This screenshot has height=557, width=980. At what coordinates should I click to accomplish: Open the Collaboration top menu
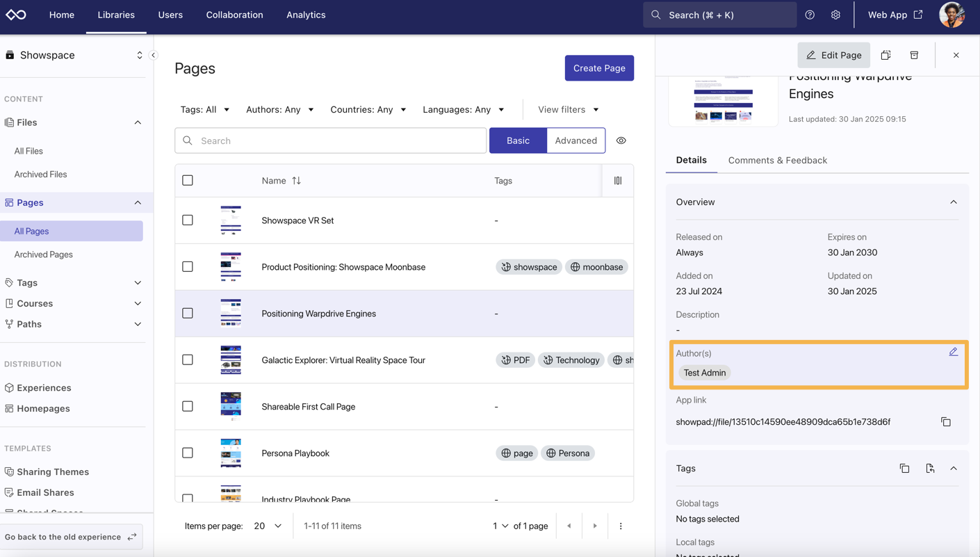pos(234,15)
